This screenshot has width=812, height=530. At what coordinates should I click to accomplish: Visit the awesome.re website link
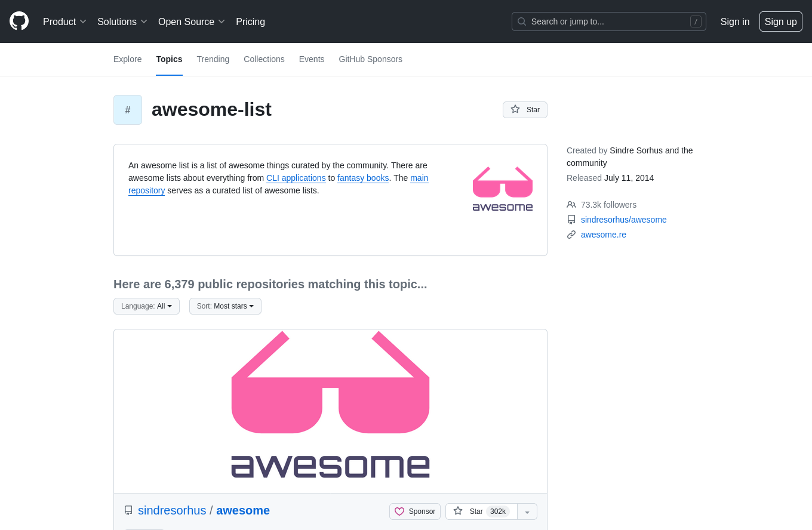click(x=604, y=235)
